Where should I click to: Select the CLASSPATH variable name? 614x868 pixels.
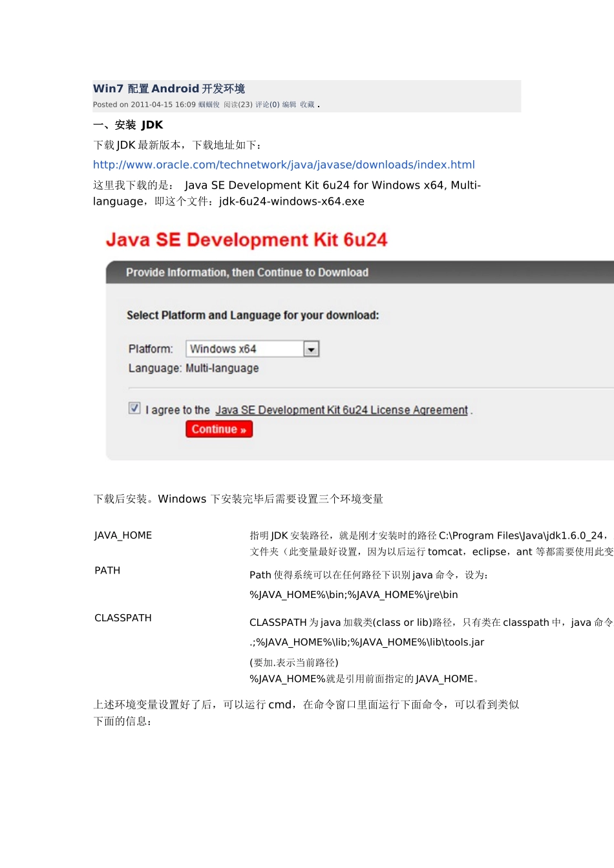tap(123, 618)
